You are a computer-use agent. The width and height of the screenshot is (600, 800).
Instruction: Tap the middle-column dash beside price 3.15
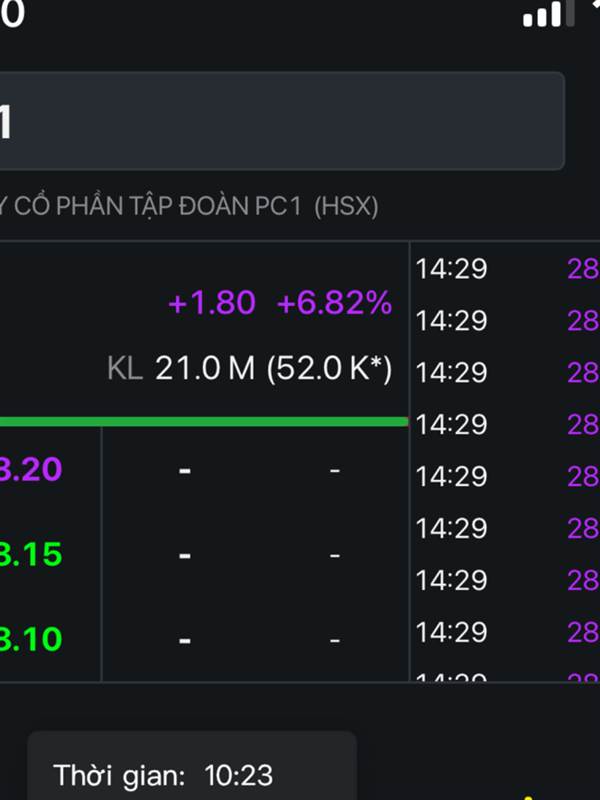pyautogui.click(x=184, y=554)
